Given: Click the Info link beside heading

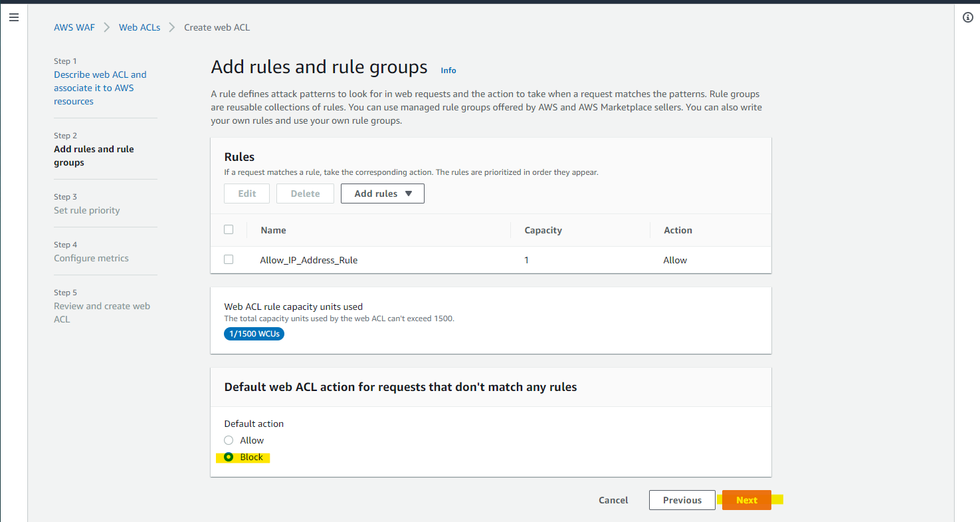Looking at the screenshot, I should coord(448,70).
